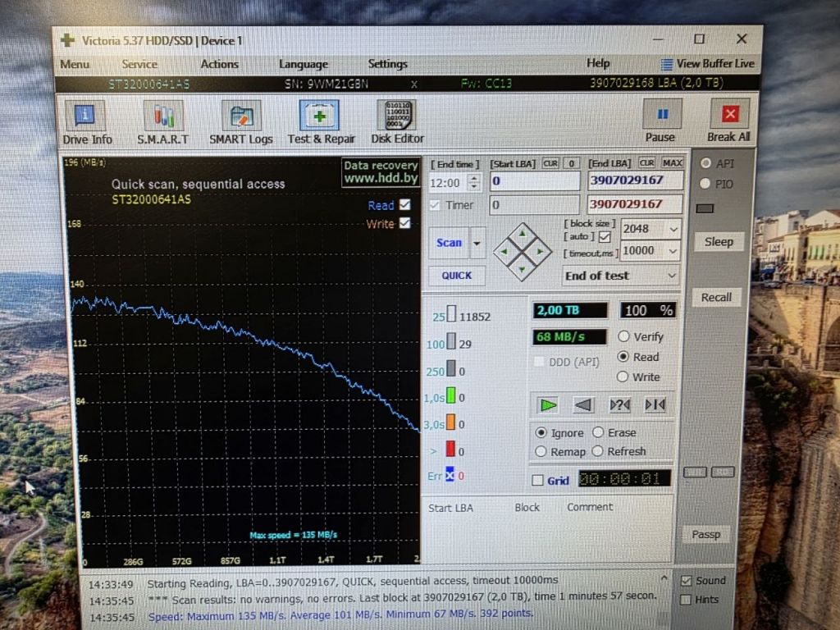Select the Erase radio option

(598, 432)
